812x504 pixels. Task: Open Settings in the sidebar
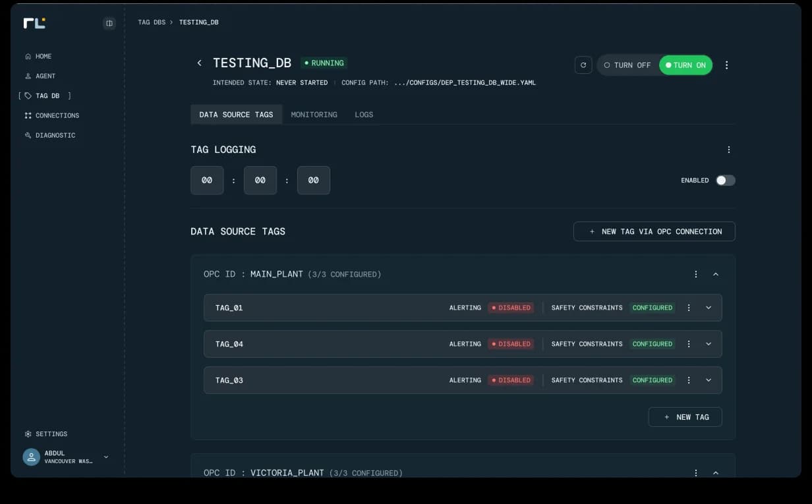click(51, 434)
